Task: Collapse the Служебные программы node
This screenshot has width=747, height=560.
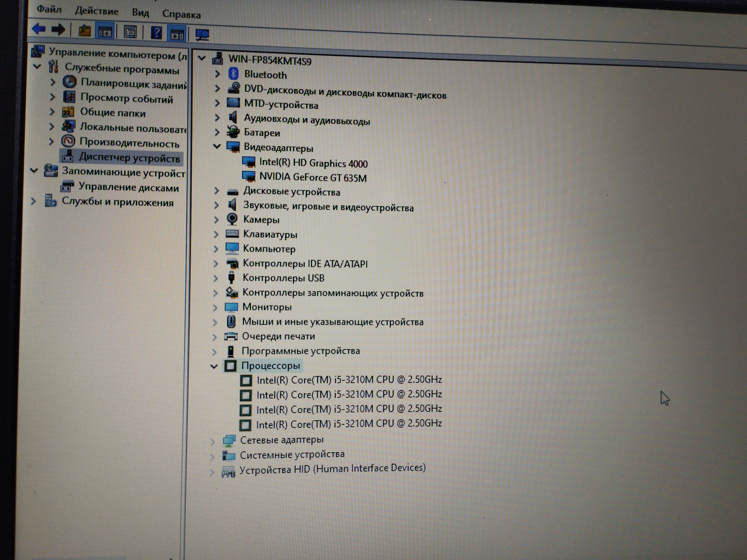Action: (37, 66)
